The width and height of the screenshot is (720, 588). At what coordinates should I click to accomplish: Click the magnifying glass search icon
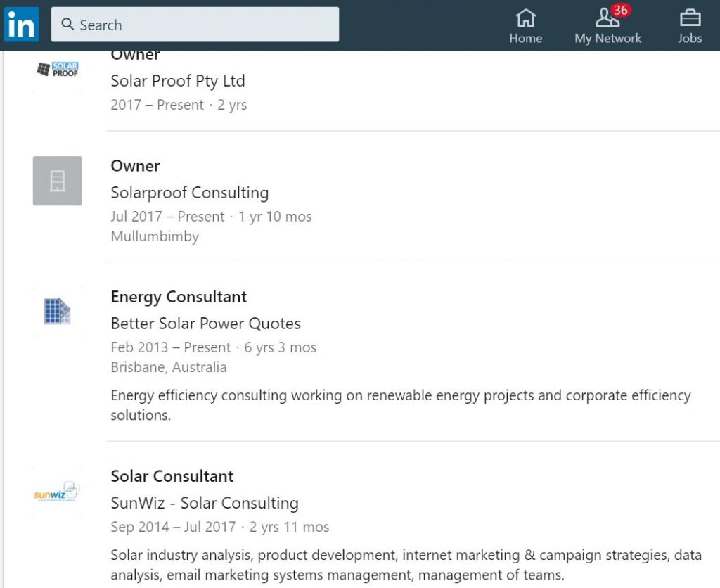[68, 25]
